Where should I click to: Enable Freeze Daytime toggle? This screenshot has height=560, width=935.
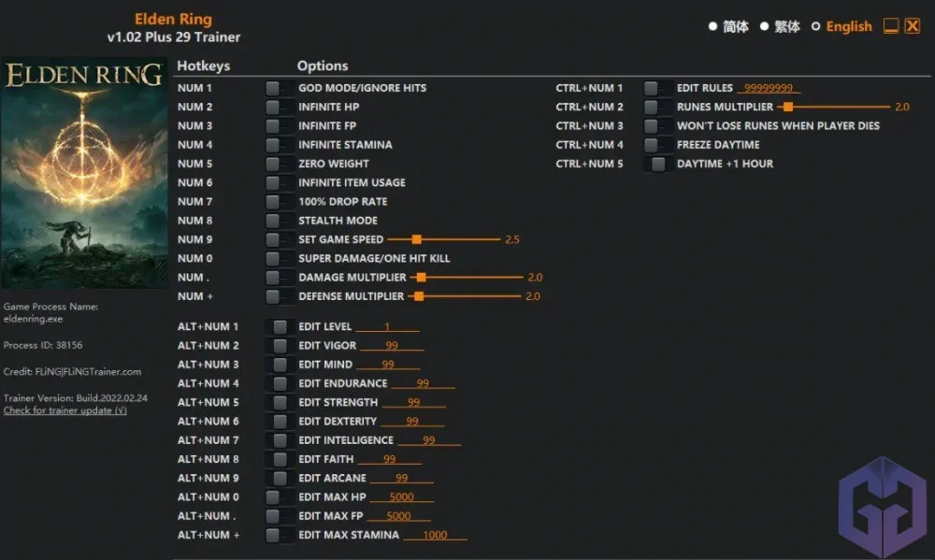point(652,145)
